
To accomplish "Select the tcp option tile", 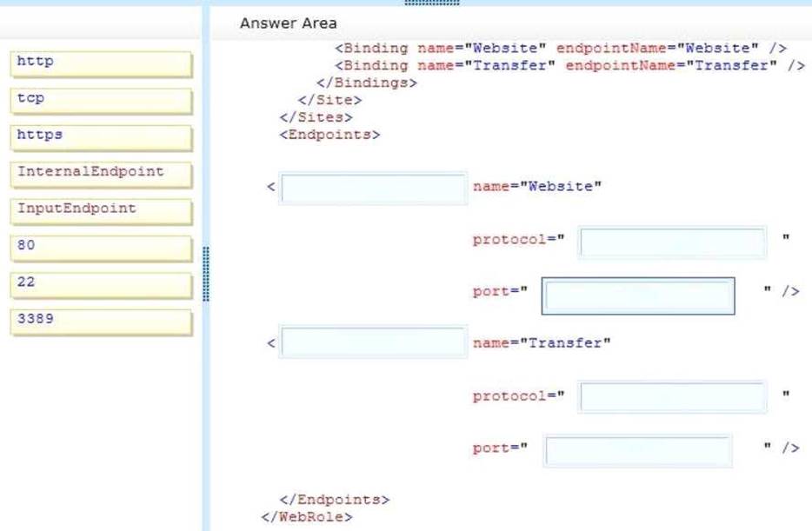I will (x=102, y=100).
